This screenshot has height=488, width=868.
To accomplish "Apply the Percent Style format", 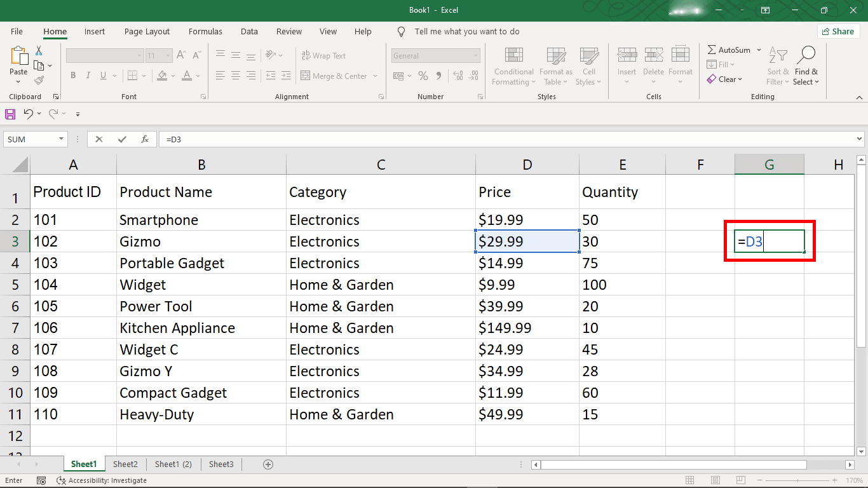I will 423,75.
